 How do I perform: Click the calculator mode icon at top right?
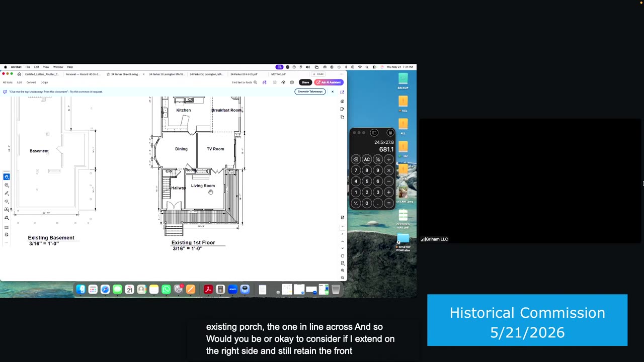coord(390,133)
